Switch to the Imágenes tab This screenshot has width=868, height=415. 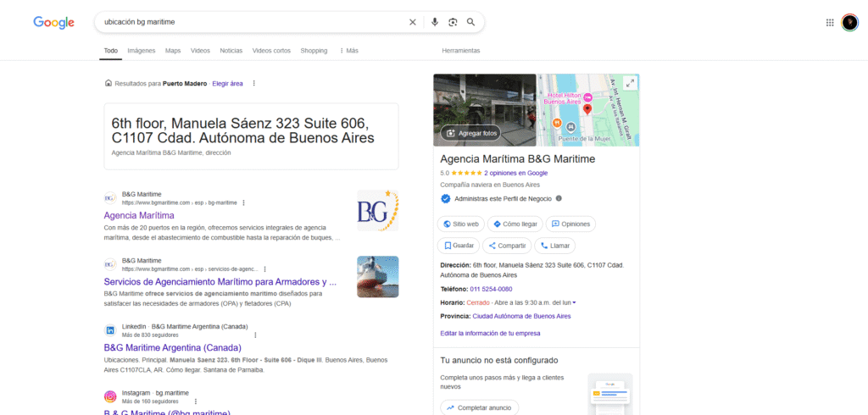pos(142,51)
